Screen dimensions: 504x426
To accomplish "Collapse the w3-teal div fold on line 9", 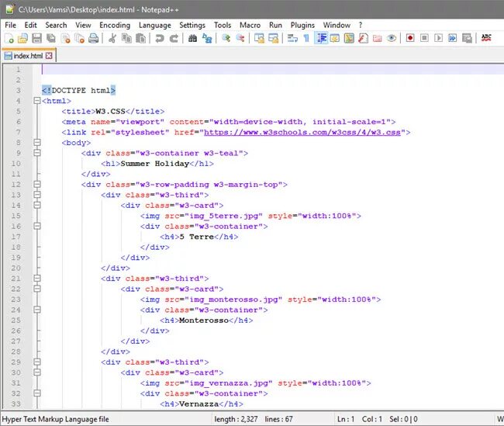I will pyautogui.click(x=37, y=153).
